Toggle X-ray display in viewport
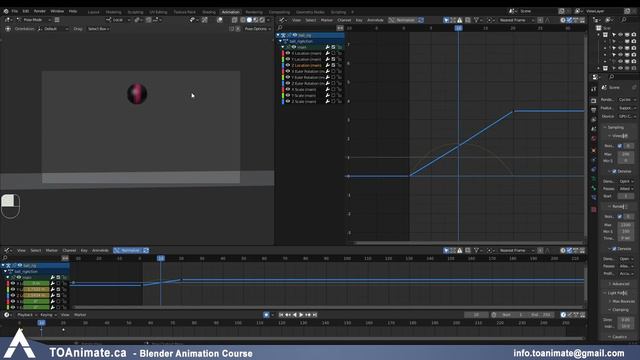This screenshot has width=640, height=360. (x=235, y=20)
